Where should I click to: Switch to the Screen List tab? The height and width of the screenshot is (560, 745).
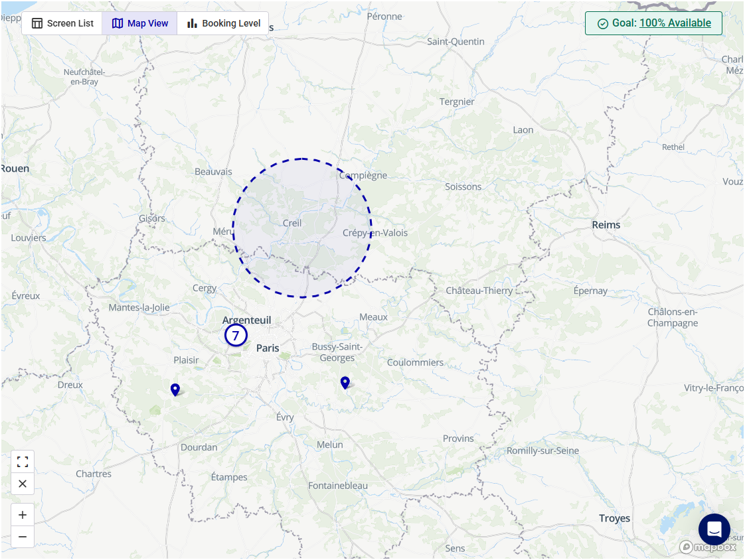[62, 23]
